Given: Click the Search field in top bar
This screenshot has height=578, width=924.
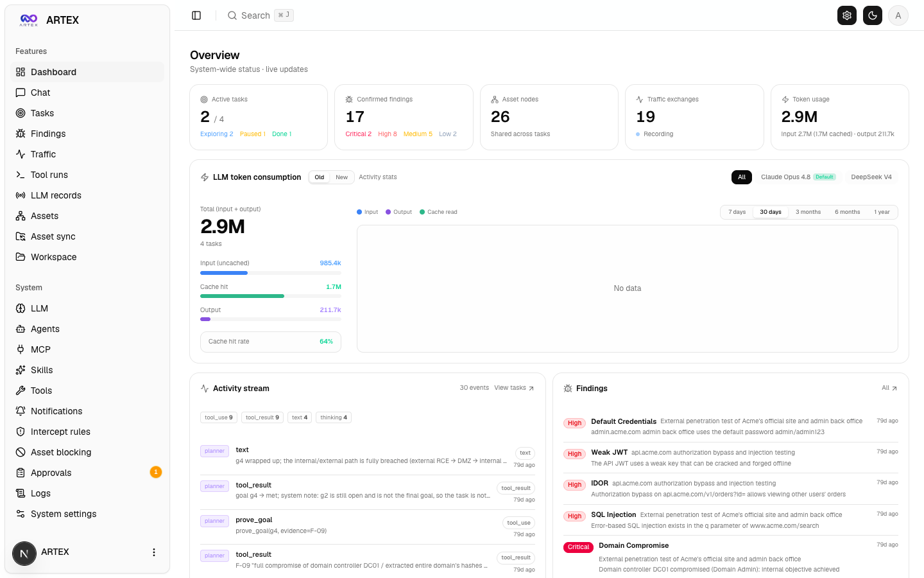Looking at the screenshot, I should pyautogui.click(x=260, y=15).
